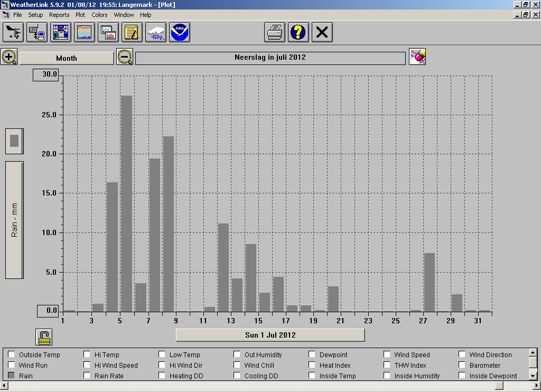This screenshot has height=392, width=541.
Task: Enable the Hi Wind Speed checkbox
Action: [x=87, y=365]
